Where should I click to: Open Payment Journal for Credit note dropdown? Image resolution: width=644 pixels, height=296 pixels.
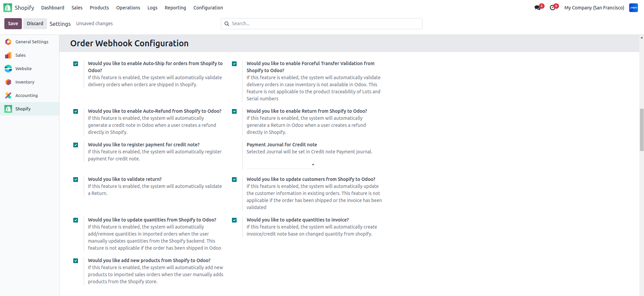[x=281, y=164]
